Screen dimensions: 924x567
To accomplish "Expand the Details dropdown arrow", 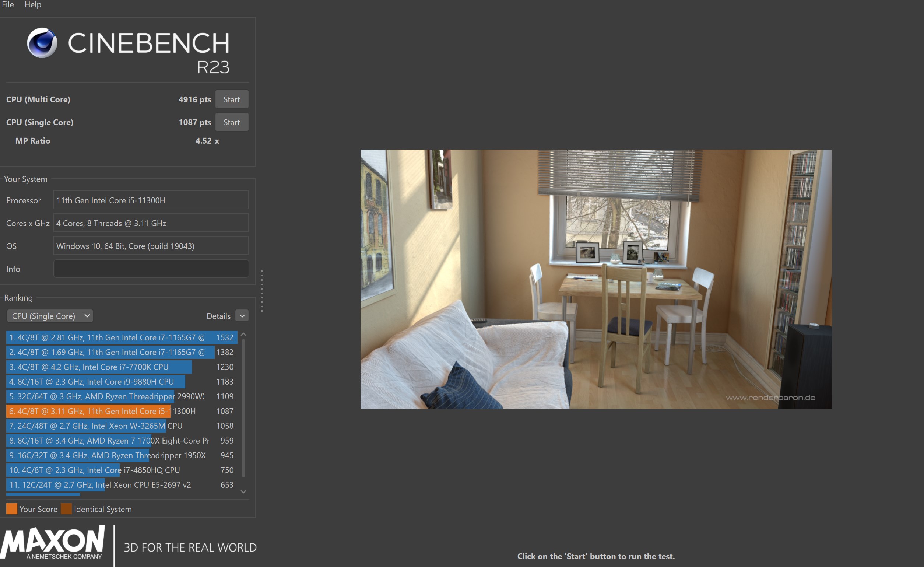I will (242, 316).
